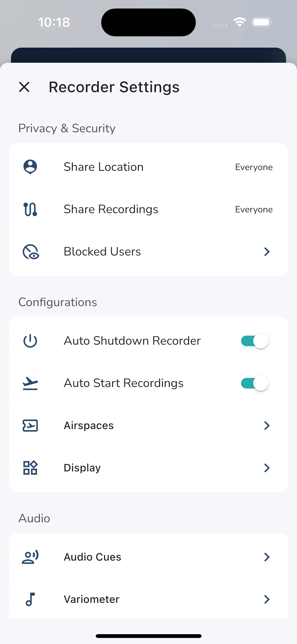The height and width of the screenshot is (644, 297).
Task: Tap the Airspaces plane ticket icon
Action: click(x=30, y=426)
